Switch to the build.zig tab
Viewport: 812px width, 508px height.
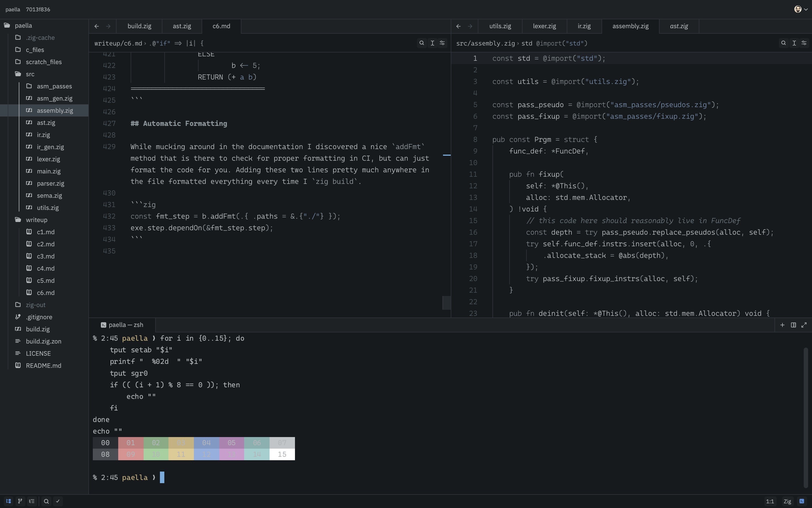[139, 26]
